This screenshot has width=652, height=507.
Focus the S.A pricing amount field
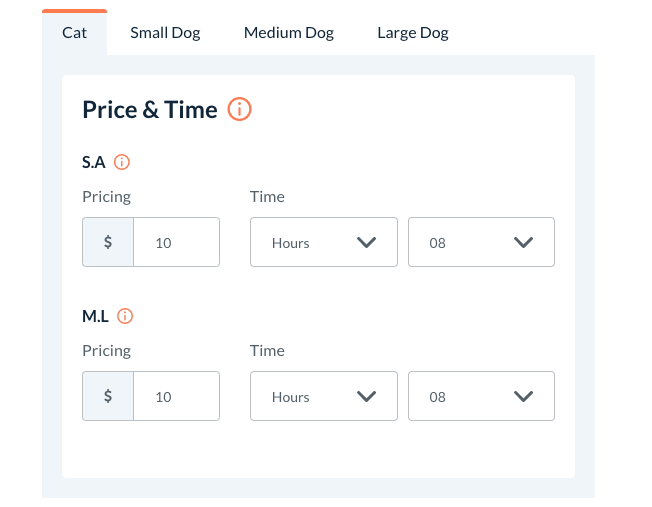click(176, 243)
